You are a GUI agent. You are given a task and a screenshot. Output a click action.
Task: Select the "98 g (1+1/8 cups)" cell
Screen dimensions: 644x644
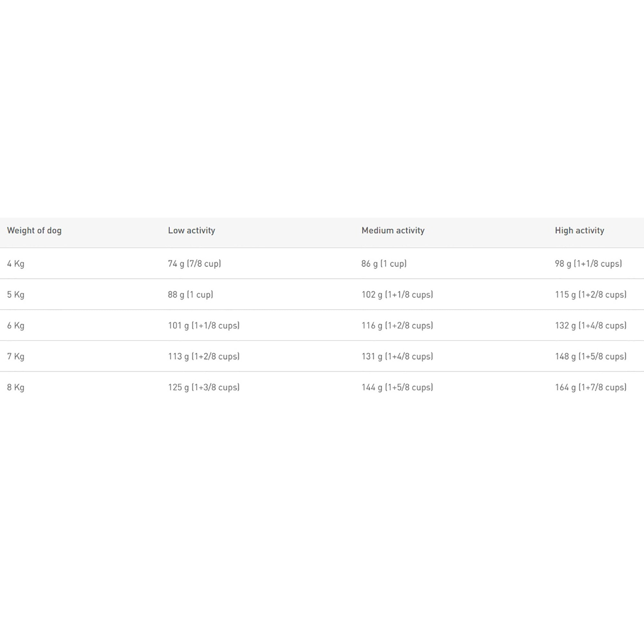[x=588, y=264]
